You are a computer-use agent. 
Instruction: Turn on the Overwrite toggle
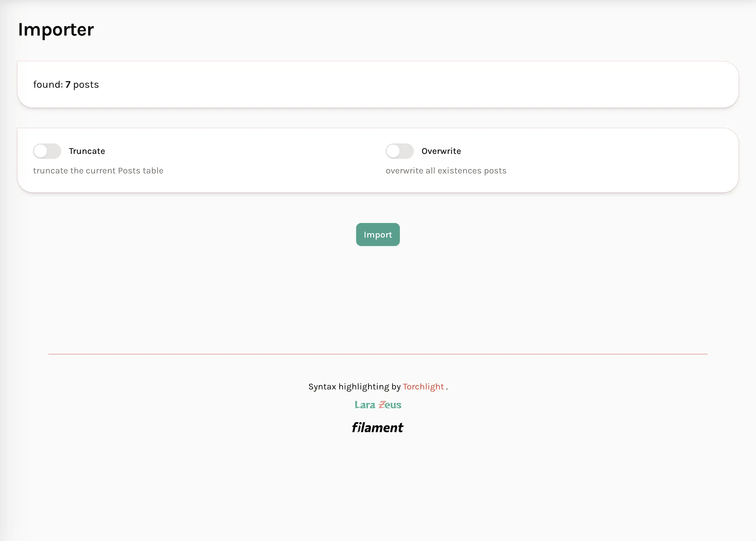400,151
